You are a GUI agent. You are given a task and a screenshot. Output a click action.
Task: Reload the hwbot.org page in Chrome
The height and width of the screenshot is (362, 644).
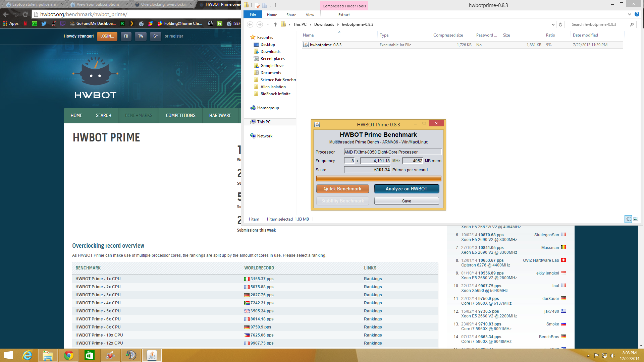25,14
